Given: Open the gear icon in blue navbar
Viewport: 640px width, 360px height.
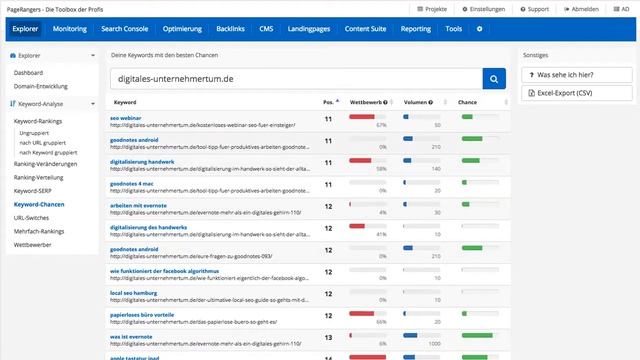Looking at the screenshot, I should tap(480, 29).
